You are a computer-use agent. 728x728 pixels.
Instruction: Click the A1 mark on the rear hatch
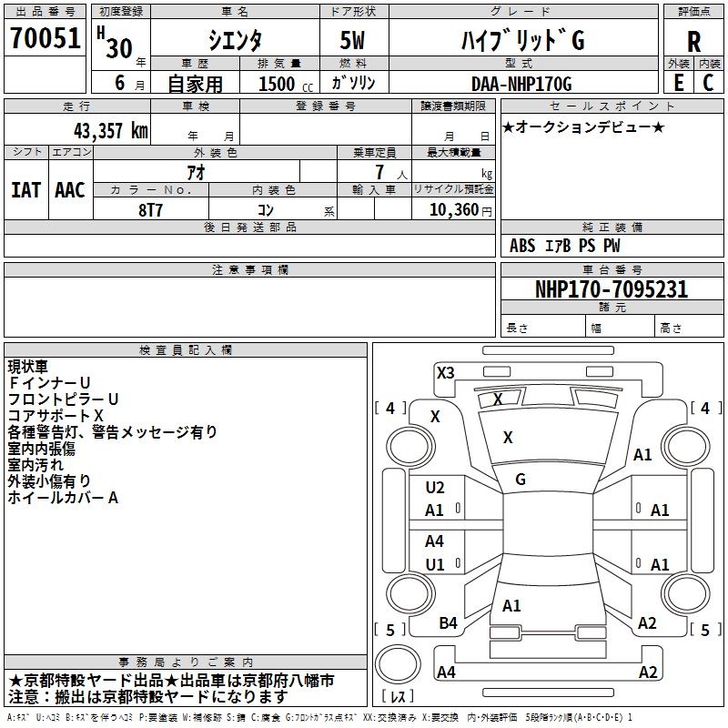(511, 606)
